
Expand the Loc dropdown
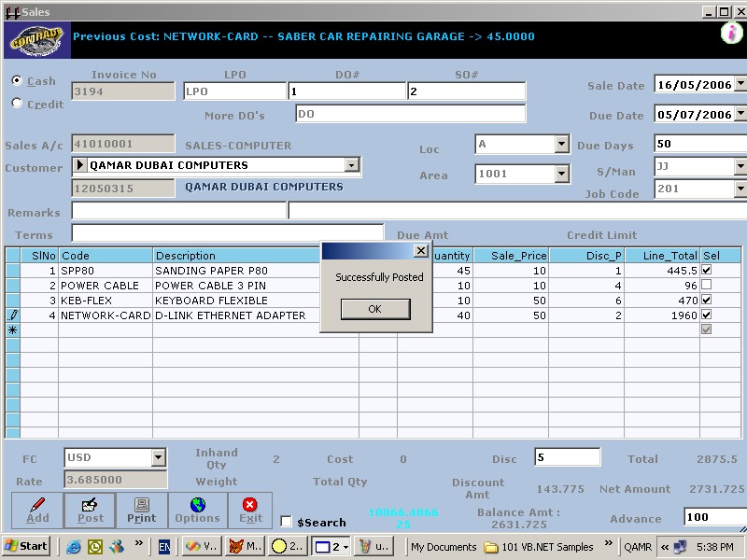pyautogui.click(x=560, y=146)
